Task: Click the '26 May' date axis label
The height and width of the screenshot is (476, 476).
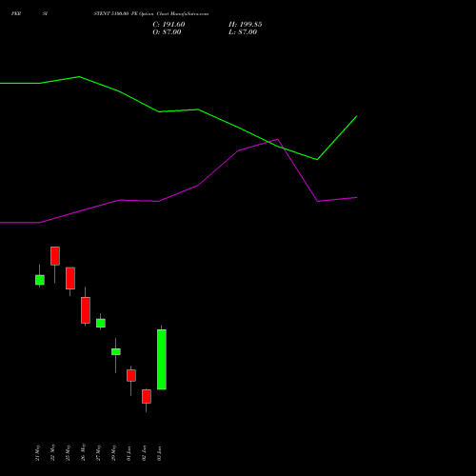Action: (x=83, y=452)
